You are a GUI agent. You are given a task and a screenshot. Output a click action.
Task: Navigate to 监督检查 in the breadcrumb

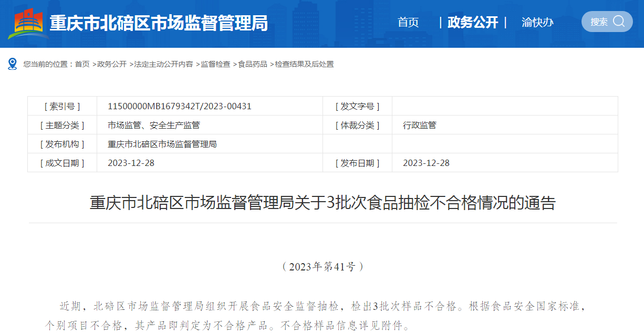coord(215,64)
